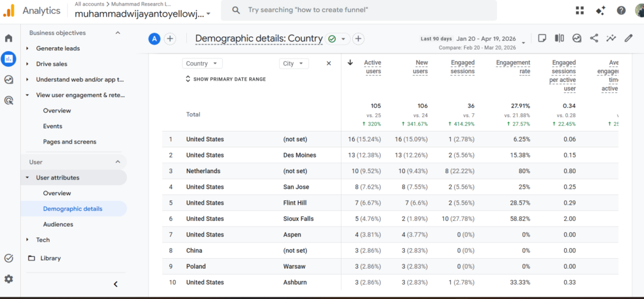Select Demographic details in sidebar
The height and width of the screenshot is (299, 644).
(x=74, y=209)
